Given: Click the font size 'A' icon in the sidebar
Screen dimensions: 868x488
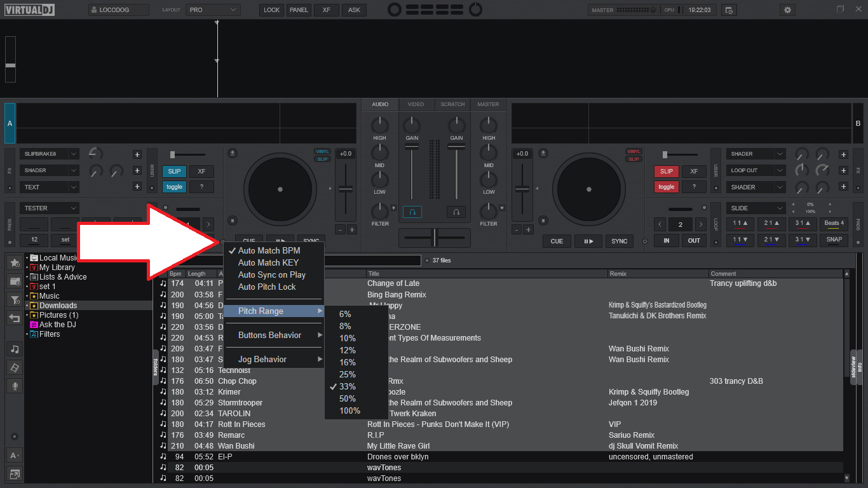Looking at the screenshot, I should [15, 455].
